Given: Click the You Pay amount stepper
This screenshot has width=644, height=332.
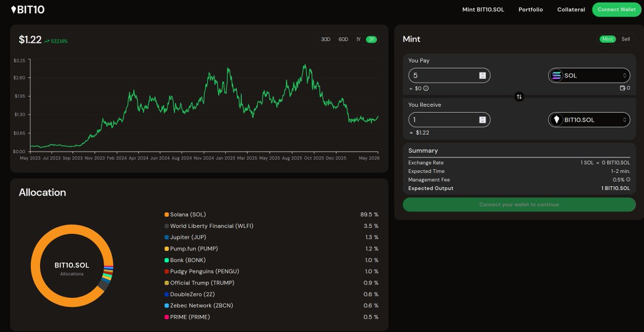Looking at the screenshot, I should (x=482, y=75).
